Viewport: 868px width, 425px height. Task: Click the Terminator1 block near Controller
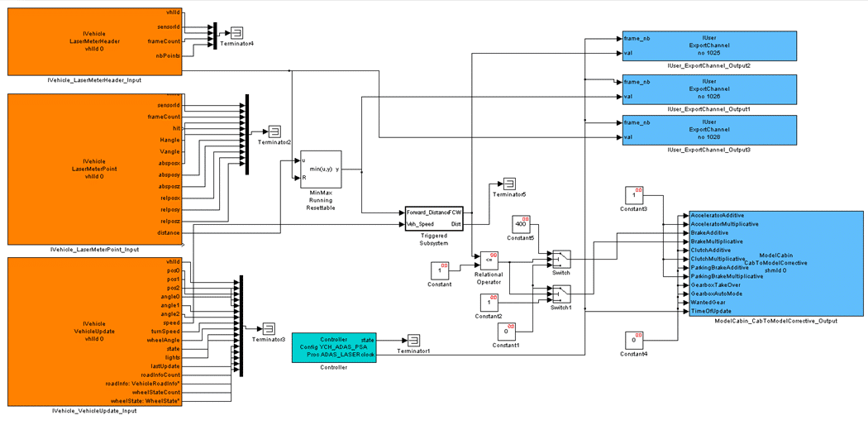[x=413, y=340]
